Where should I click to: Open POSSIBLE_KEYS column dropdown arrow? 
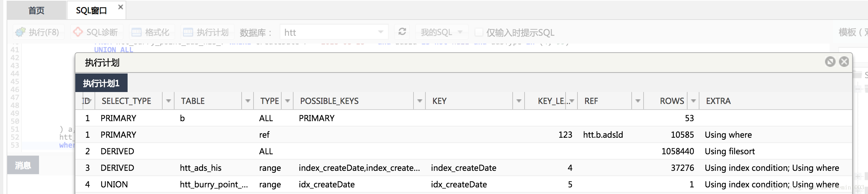tap(419, 101)
